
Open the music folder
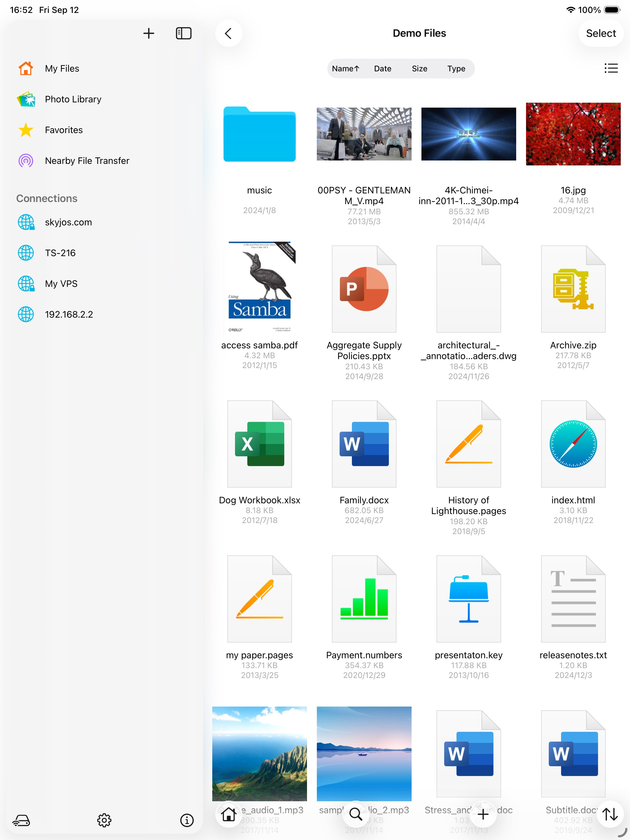pyautogui.click(x=260, y=134)
